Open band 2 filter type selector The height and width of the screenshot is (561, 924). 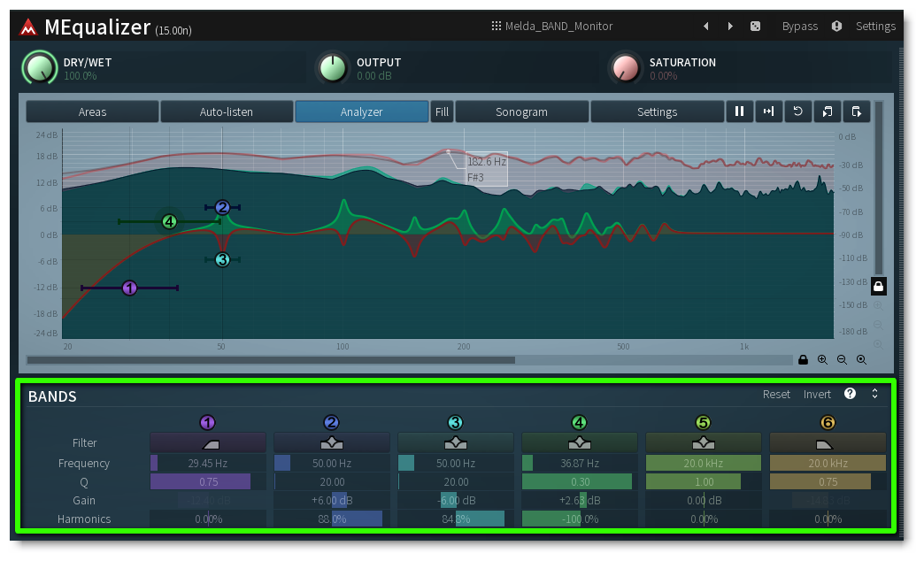332,442
